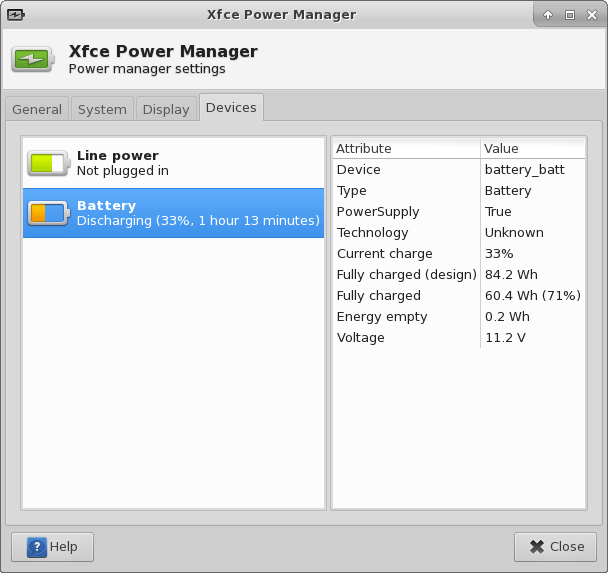
Task: Click the Line power battery icon
Action: click(x=47, y=163)
